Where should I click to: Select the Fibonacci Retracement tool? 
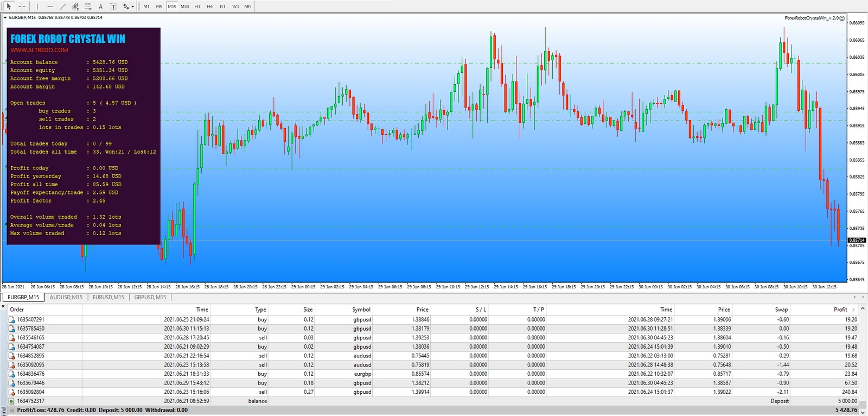pyautogui.click(x=88, y=7)
